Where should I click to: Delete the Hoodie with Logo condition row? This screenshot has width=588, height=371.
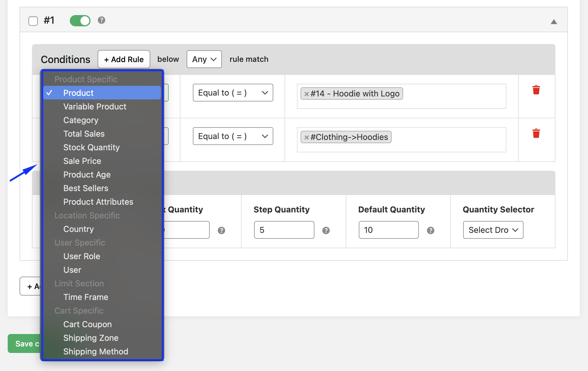tap(536, 90)
